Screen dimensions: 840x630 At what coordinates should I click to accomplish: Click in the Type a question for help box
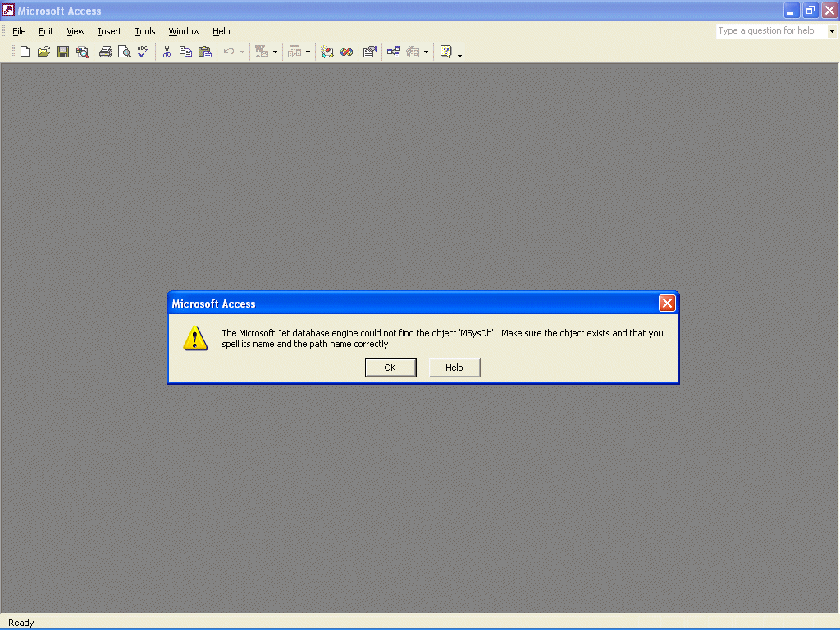771,31
